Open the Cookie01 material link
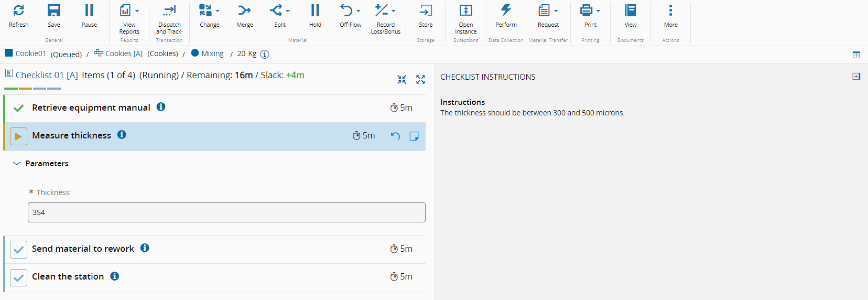This screenshot has height=300, width=868. click(30, 53)
